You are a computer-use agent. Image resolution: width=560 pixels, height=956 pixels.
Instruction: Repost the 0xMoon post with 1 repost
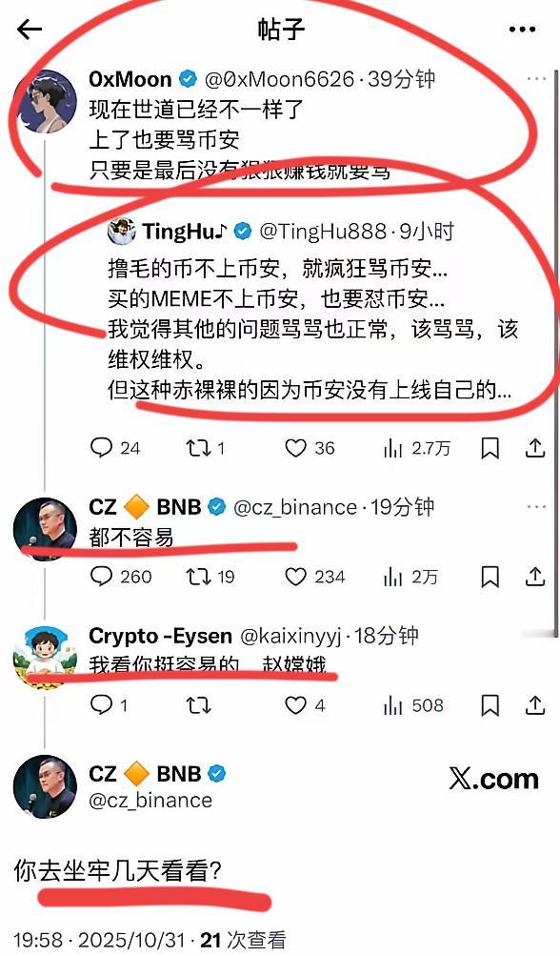click(206, 449)
